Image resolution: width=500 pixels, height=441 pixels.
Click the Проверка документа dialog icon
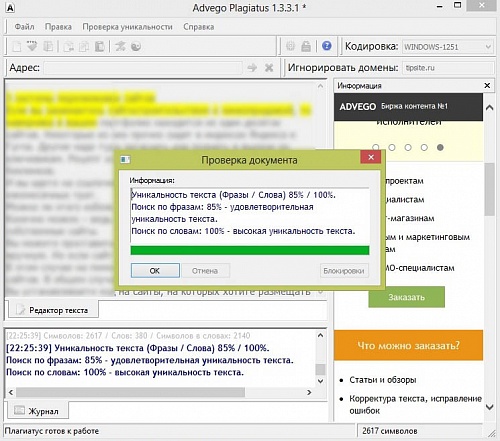click(x=125, y=160)
